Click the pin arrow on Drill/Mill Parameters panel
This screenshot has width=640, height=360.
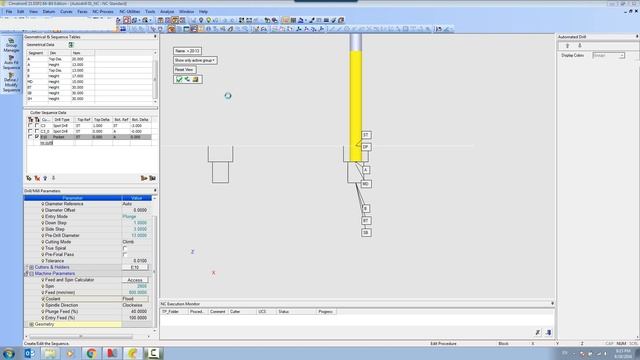click(155, 191)
